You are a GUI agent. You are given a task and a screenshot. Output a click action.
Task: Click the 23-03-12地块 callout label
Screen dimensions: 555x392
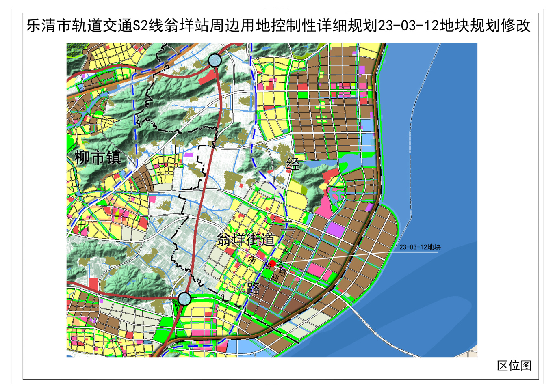click(420, 247)
